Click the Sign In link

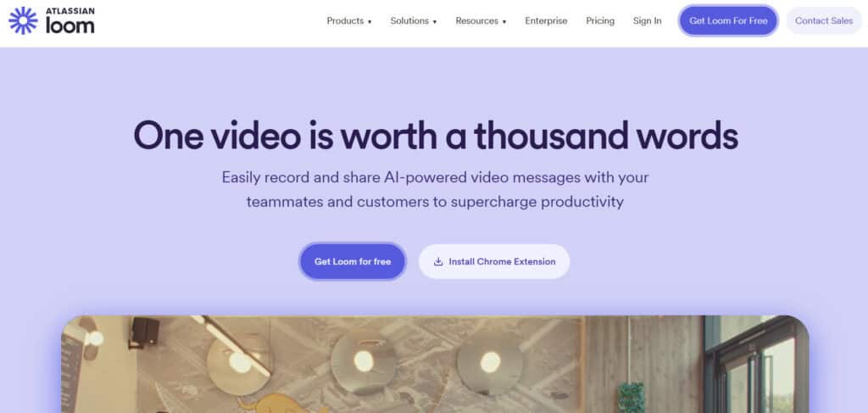click(x=647, y=21)
